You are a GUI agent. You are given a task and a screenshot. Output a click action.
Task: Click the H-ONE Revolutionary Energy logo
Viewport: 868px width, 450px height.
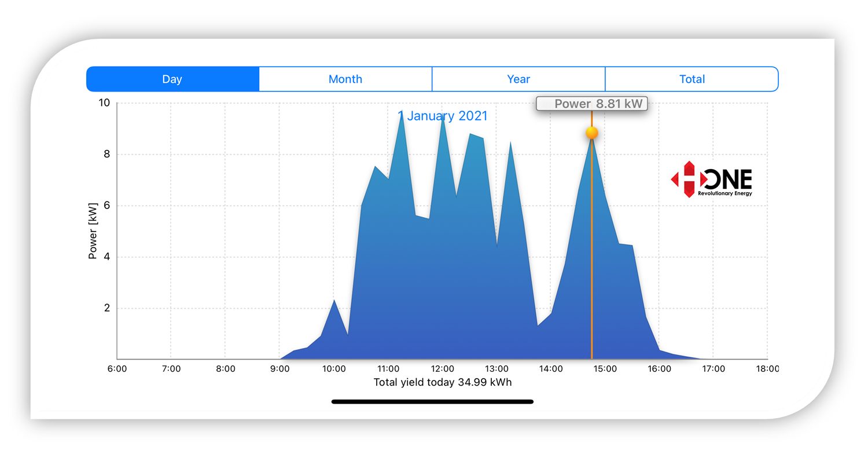712,180
